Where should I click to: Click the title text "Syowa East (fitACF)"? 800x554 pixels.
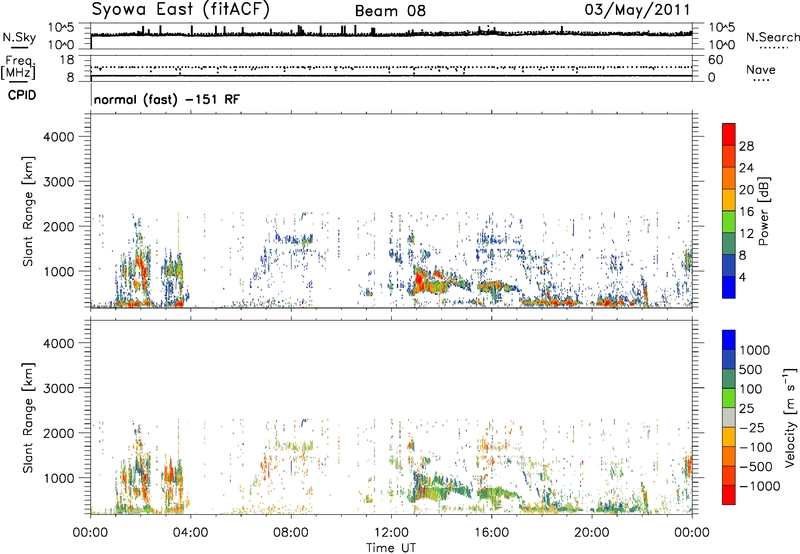click(x=181, y=10)
